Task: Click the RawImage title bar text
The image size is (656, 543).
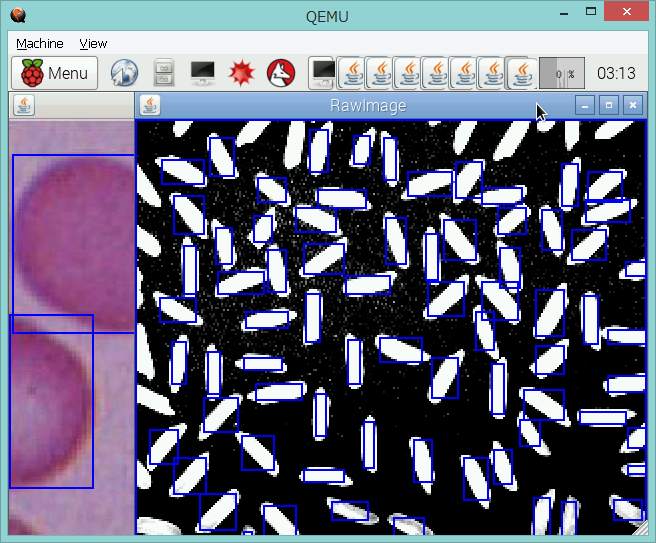Action: [x=367, y=105]
